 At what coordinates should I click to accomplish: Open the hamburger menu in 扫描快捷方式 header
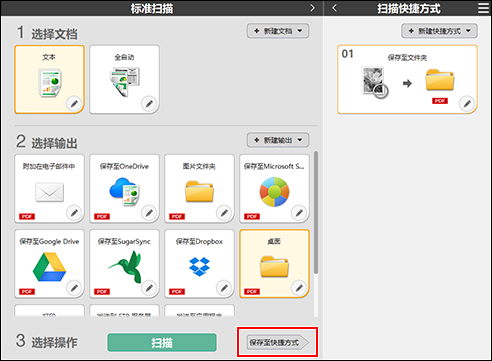click(x=483, y=8)
